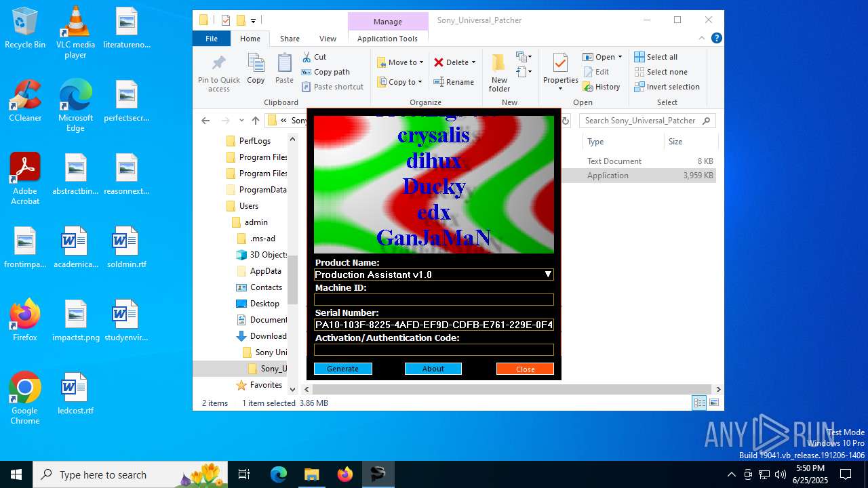Click the Search Sony_Universal_Patcher box
The image size is (868, 488).
click(648, 121)
